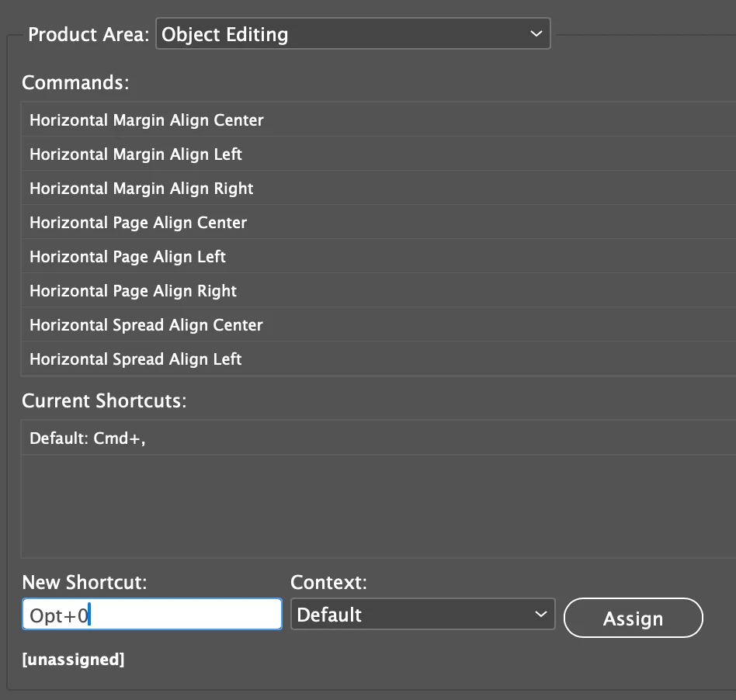Select the Default: Cmd+, current shortcut
The height and width of the screenshot is (700, 736).
click(x=88, y=438)
